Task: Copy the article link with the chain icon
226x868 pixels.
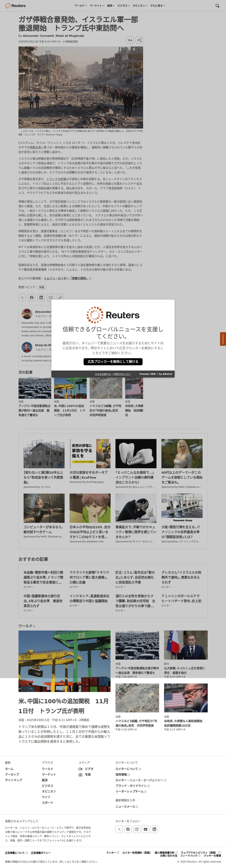Action: (x=60, y=297)
